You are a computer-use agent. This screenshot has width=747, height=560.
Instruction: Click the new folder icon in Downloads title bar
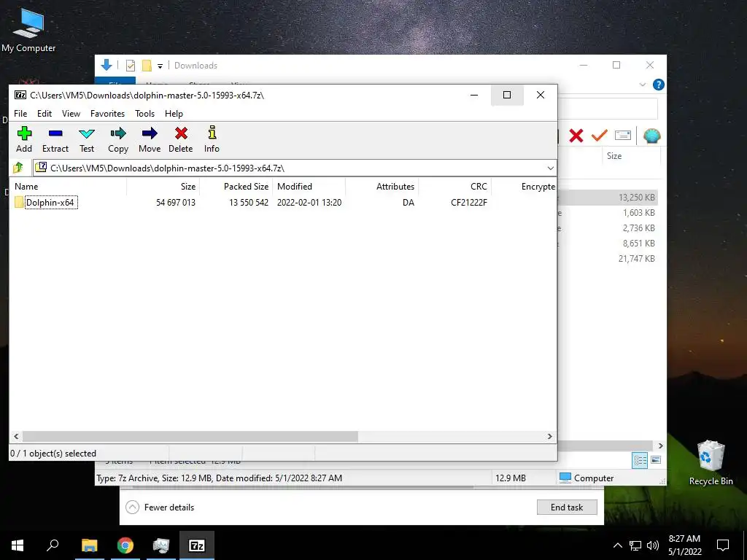click(147, 66)
